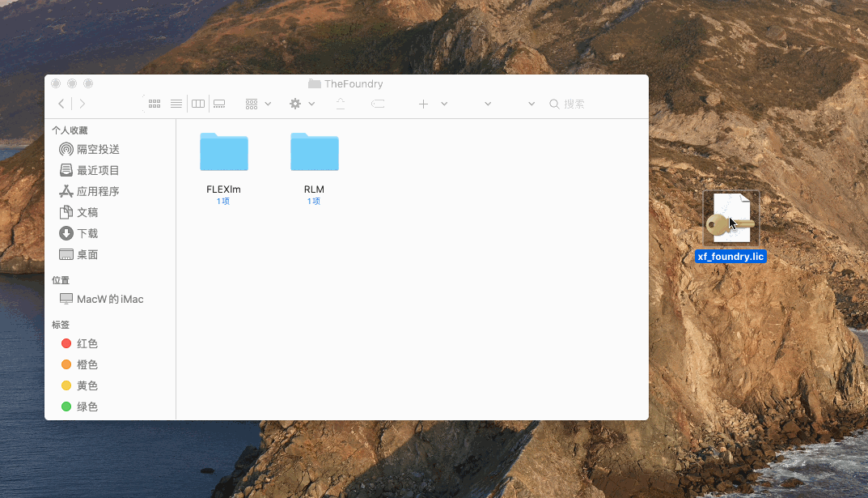Click the red (红色) tag color swatch

[66, 343]
